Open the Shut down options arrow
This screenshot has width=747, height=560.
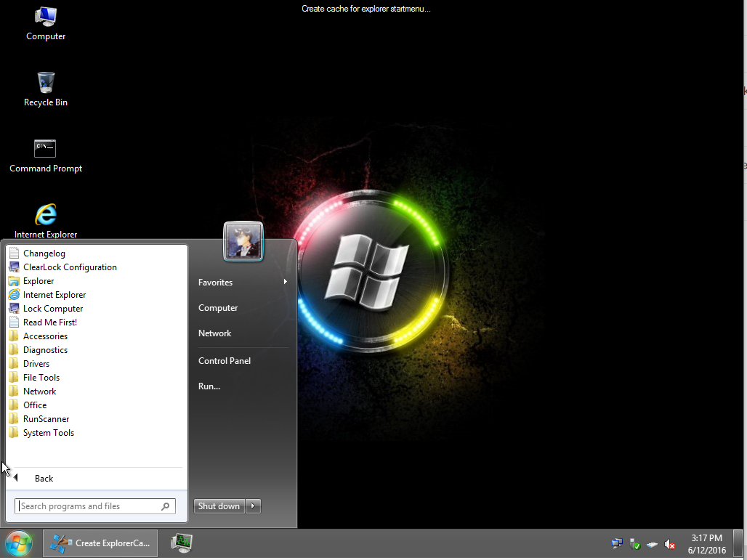coord(253,506)
